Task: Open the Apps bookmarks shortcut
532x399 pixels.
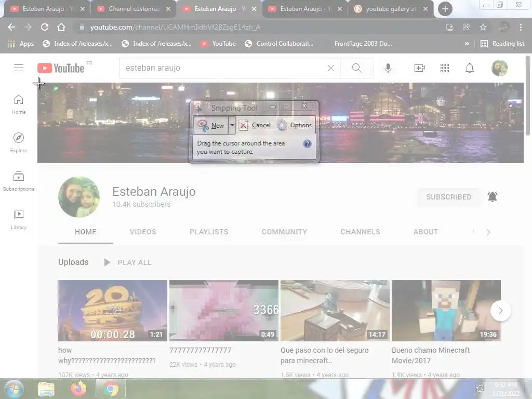Action: click(x=21, y=44)
